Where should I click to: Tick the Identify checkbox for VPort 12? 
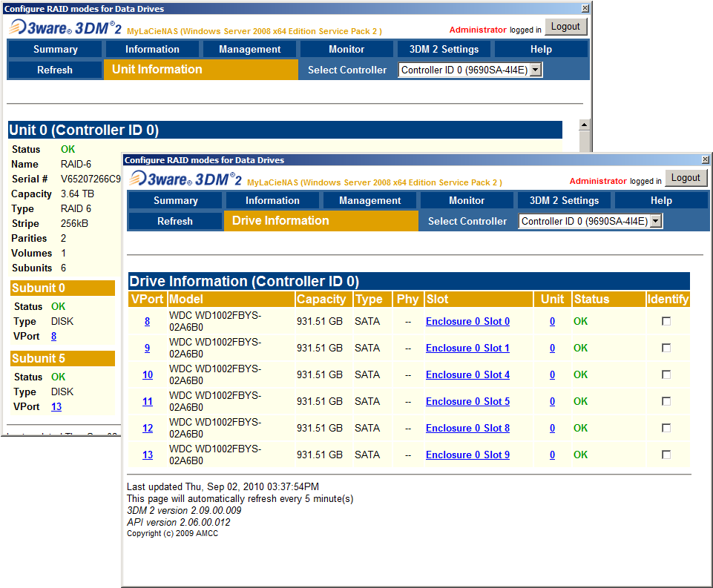coord(666,428)
